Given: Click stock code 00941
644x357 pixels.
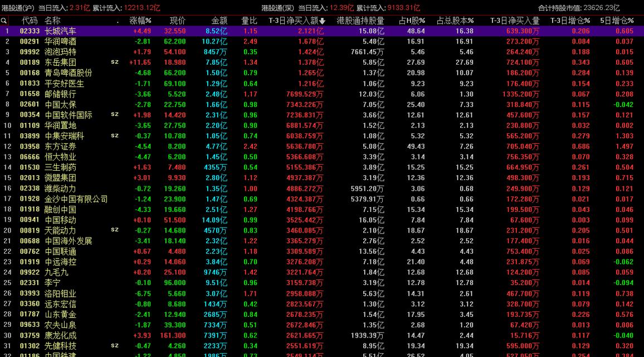Looking at the screenshot, I should click(30, 220).
